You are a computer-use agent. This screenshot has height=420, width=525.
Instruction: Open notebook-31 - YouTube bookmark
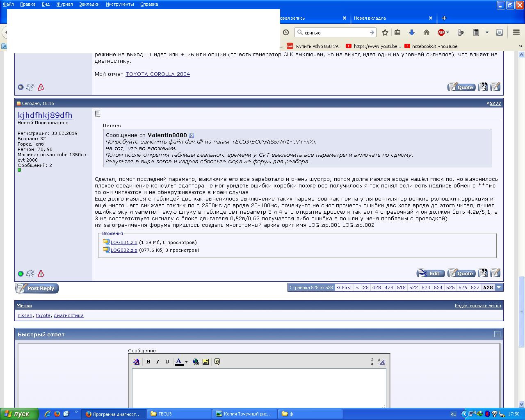(x=431, y=46)
